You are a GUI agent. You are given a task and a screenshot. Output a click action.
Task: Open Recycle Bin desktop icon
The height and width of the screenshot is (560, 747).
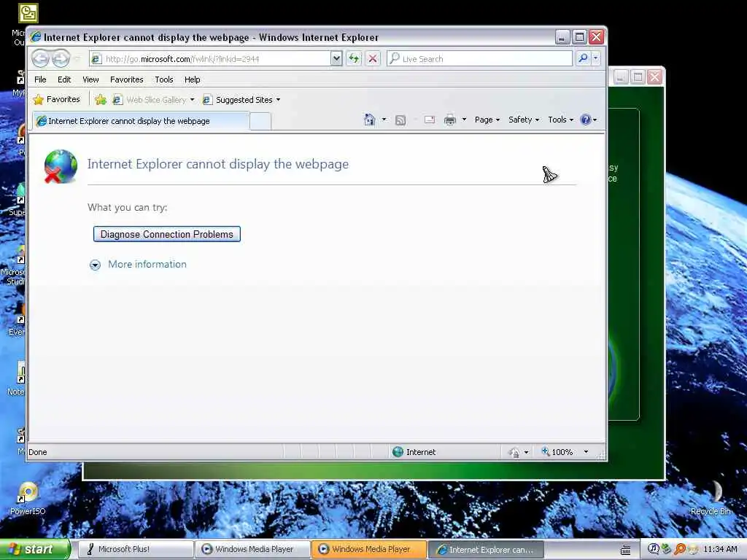(x=711, y=497)
